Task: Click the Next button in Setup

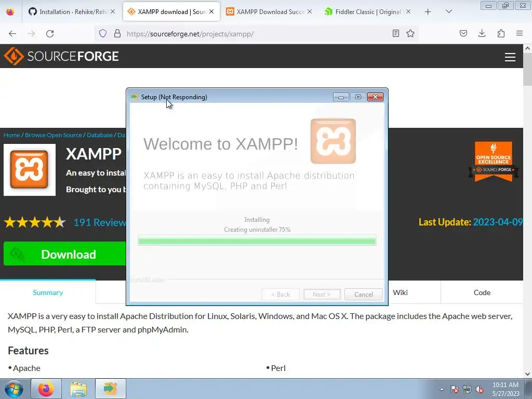Action: point(322,294)
